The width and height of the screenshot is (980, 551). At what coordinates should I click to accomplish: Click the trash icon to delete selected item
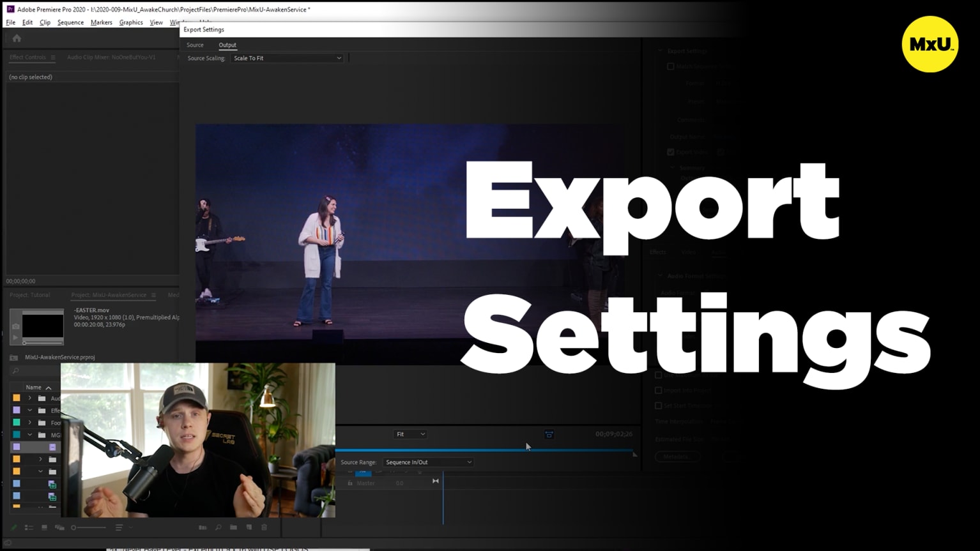(x=264, y=527)
